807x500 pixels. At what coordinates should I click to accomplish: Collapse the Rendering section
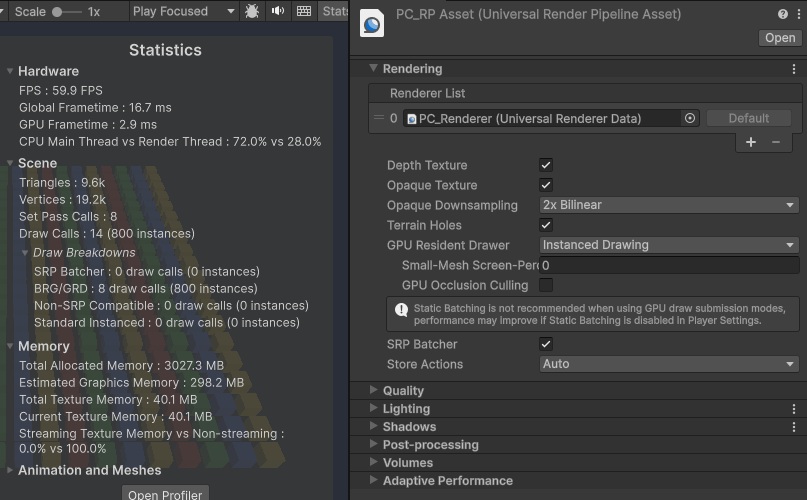click(374, 68)
